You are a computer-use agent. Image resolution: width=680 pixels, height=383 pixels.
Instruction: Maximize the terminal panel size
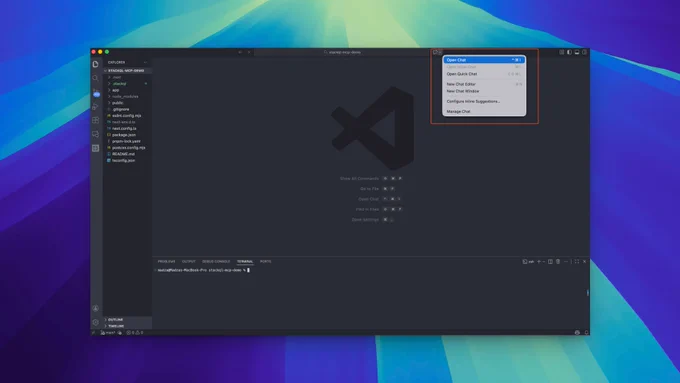[x=577, y=262]
